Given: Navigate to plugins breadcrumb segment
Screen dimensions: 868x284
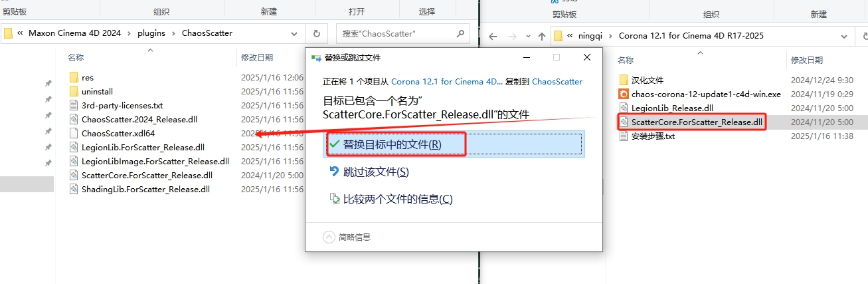Looking at the screenshot, I should pyautogui.click(x=151, y=33).
